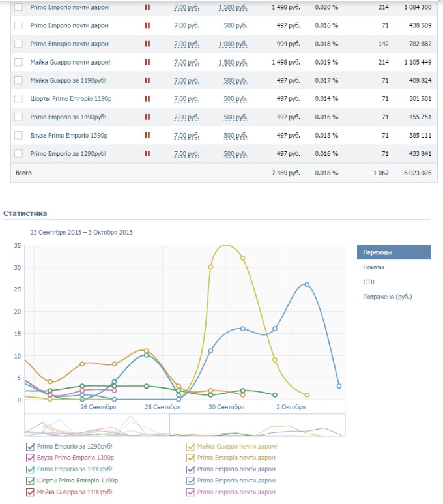Tick the checkbox of the 438 509 impressions ad
This screenshot has width=443, height=504.
(19, 25)
